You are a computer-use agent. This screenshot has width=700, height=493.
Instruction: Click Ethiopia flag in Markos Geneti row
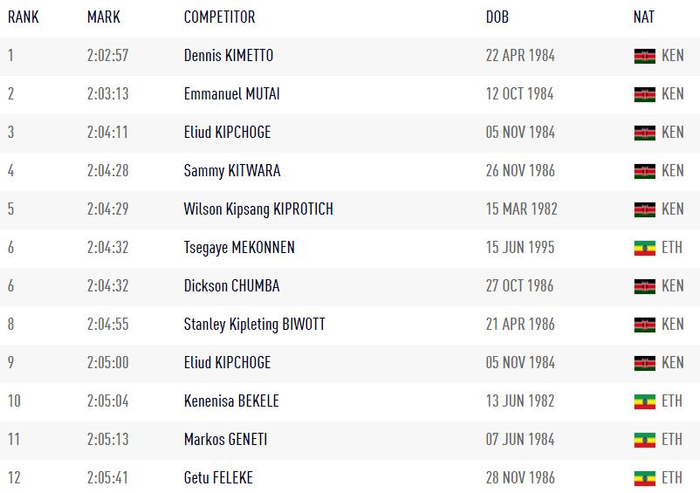(x=644, y=440)
